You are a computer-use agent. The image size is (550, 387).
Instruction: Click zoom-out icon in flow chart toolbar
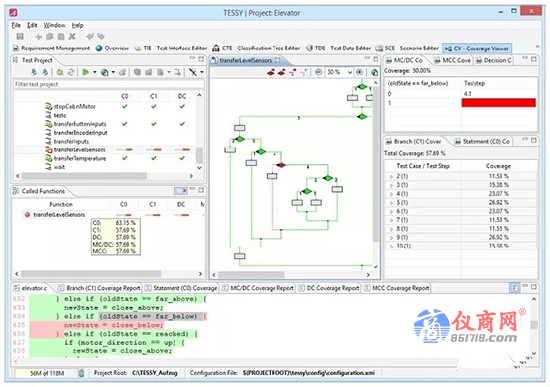point(318,72)
